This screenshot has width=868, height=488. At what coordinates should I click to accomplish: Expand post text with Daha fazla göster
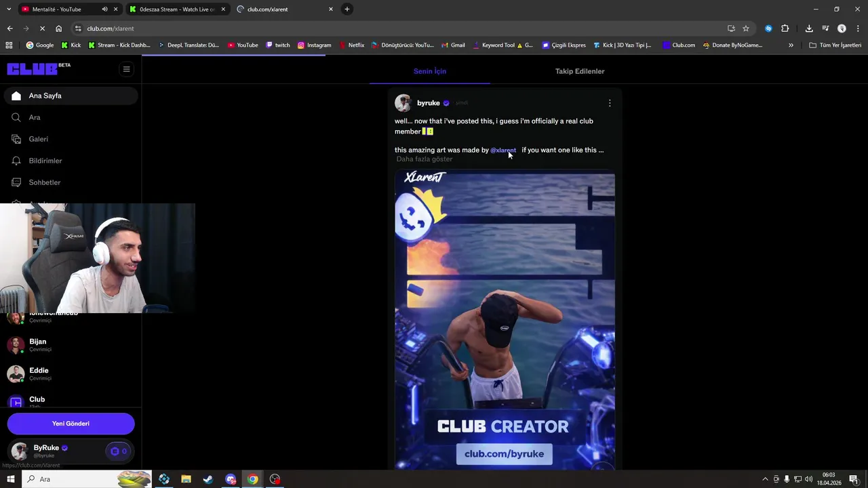click(x=425, y=159)
